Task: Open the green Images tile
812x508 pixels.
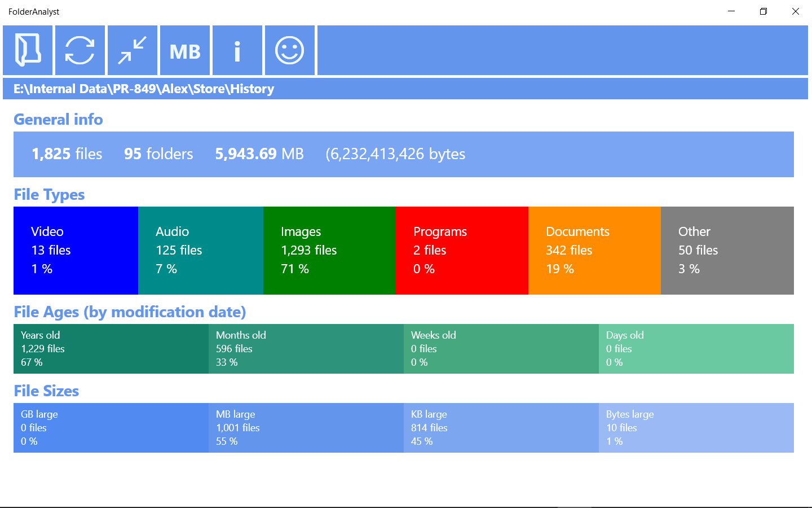Action: coord(329,251)
